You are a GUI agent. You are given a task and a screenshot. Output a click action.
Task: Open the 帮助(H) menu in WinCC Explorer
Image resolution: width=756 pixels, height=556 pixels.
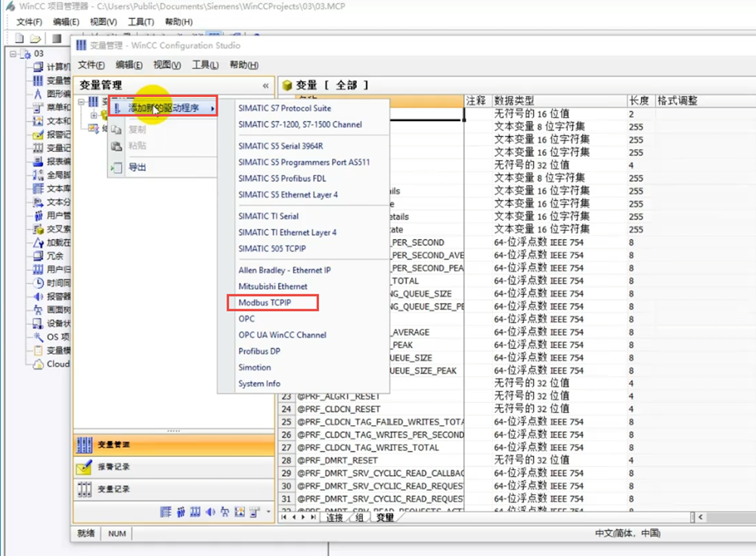179,22
